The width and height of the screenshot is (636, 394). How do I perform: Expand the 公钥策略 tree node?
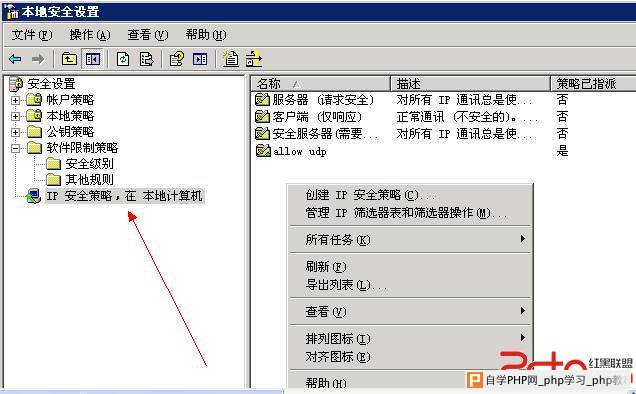pyautogui.click(x=15, y=132)
